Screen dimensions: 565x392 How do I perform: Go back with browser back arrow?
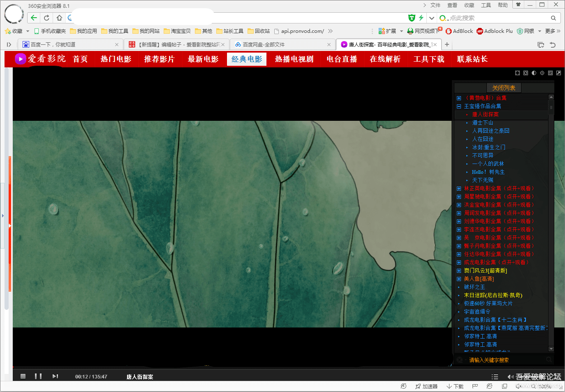click(x=34, y=18)
